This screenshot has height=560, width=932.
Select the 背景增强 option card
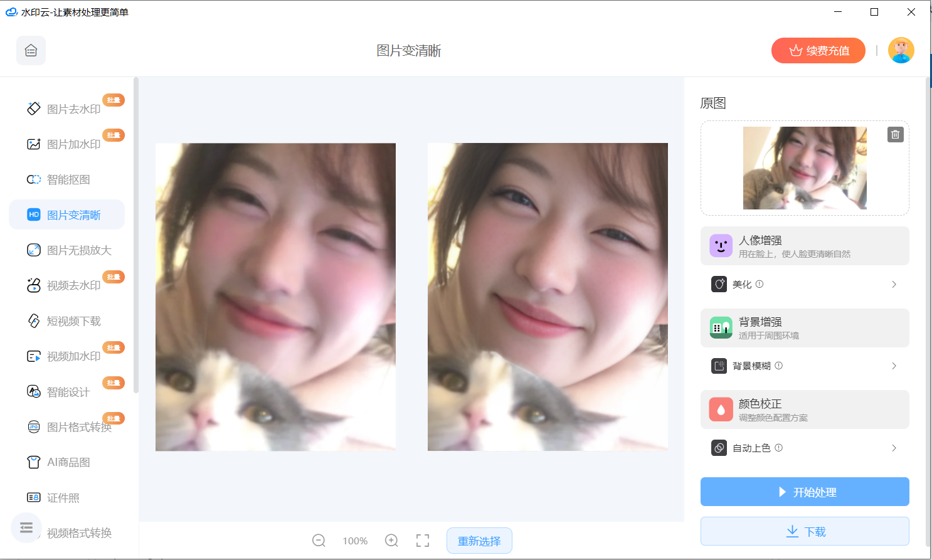pyautogui.click(x=805, y=328)
